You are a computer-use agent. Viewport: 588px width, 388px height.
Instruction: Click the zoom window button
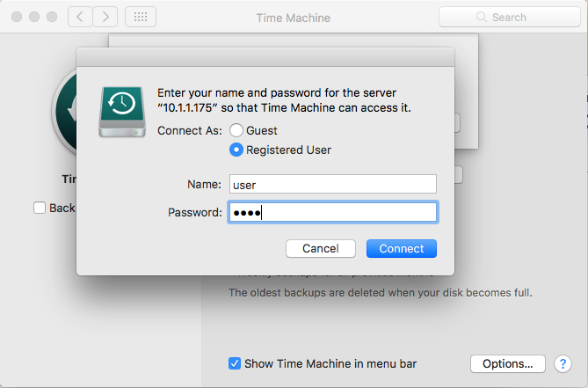tap(52, 17)
